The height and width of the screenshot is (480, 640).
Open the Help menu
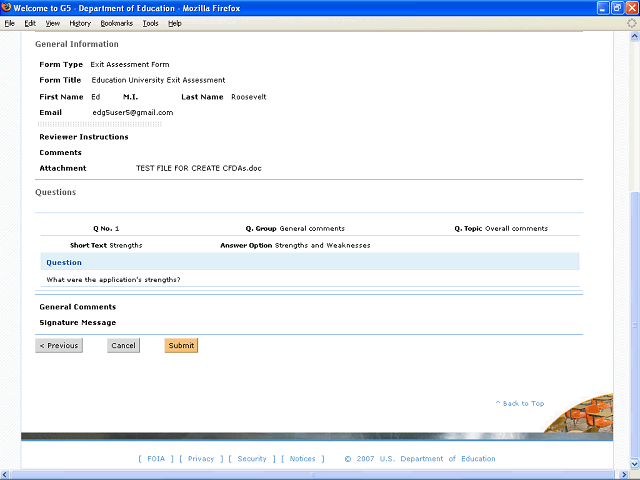tap(175, 23)
